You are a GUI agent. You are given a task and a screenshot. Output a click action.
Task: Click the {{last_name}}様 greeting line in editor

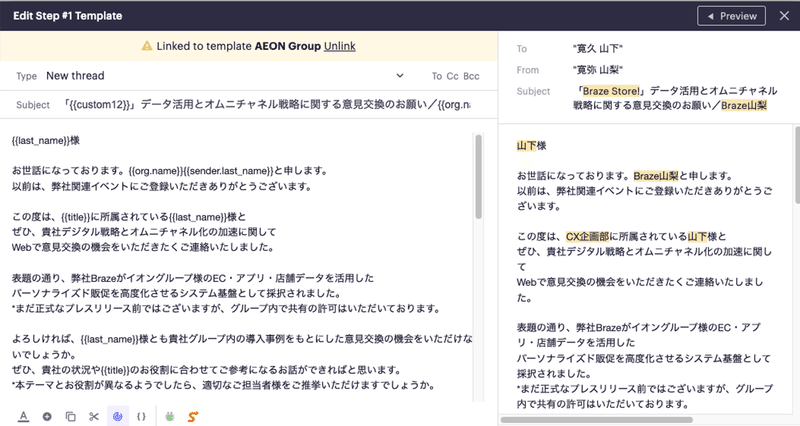(x=46, y=140)
